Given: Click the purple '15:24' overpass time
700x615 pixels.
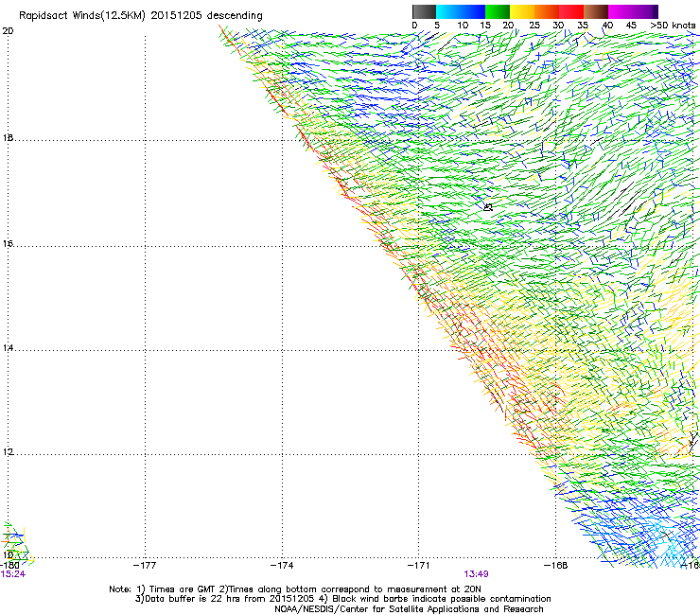Looking at the screenshot, I should click(13, 574).
